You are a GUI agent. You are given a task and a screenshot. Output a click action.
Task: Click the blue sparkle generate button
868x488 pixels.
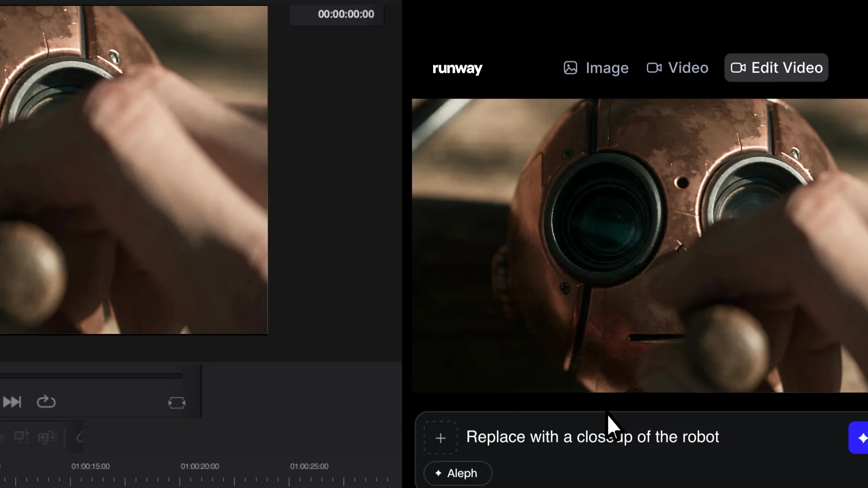(859, 437)
